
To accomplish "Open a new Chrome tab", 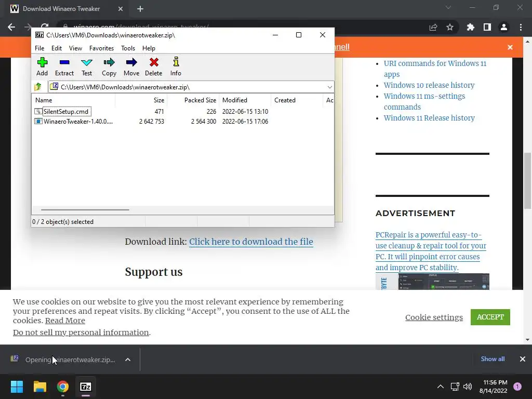I will 140,9.
